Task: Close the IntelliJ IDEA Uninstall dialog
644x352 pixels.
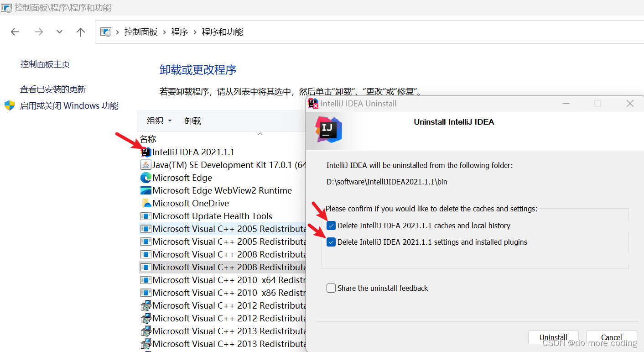Action: click(630, 104)
